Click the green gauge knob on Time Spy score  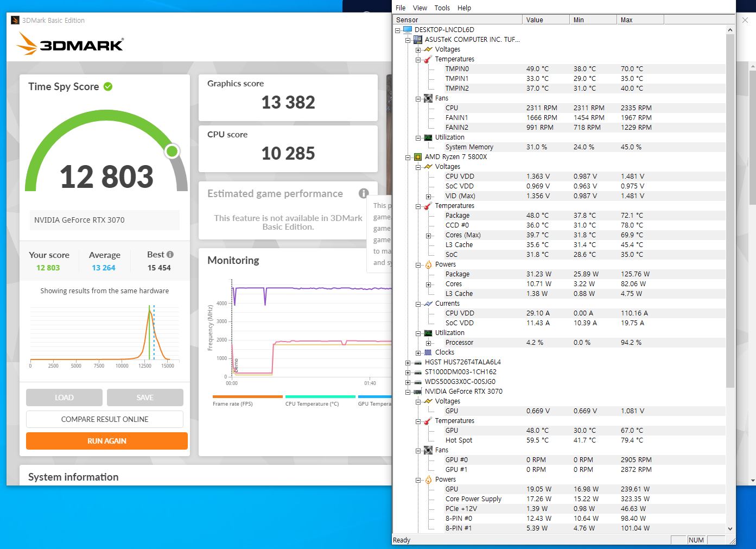coord(172,151)
